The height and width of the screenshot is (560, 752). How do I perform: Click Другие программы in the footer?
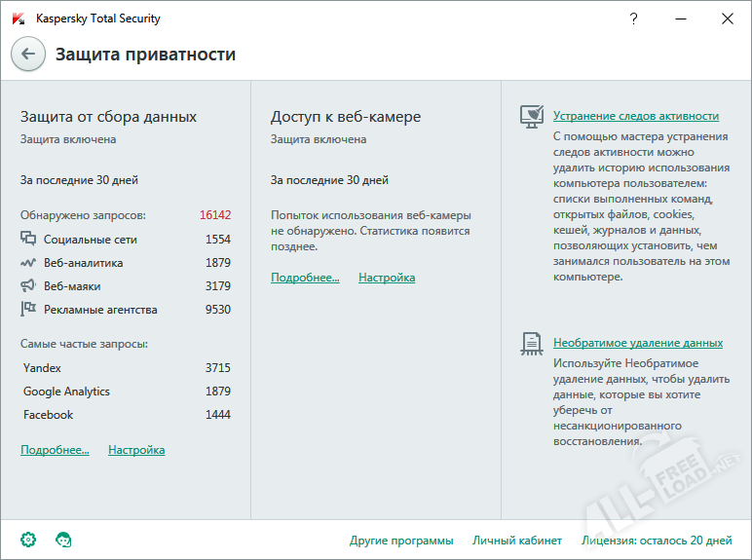(401, 541)
